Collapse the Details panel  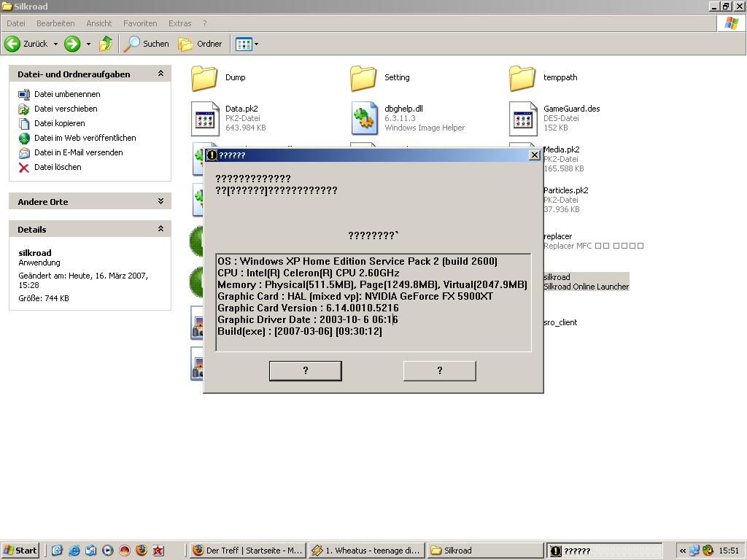click(160, 229)
